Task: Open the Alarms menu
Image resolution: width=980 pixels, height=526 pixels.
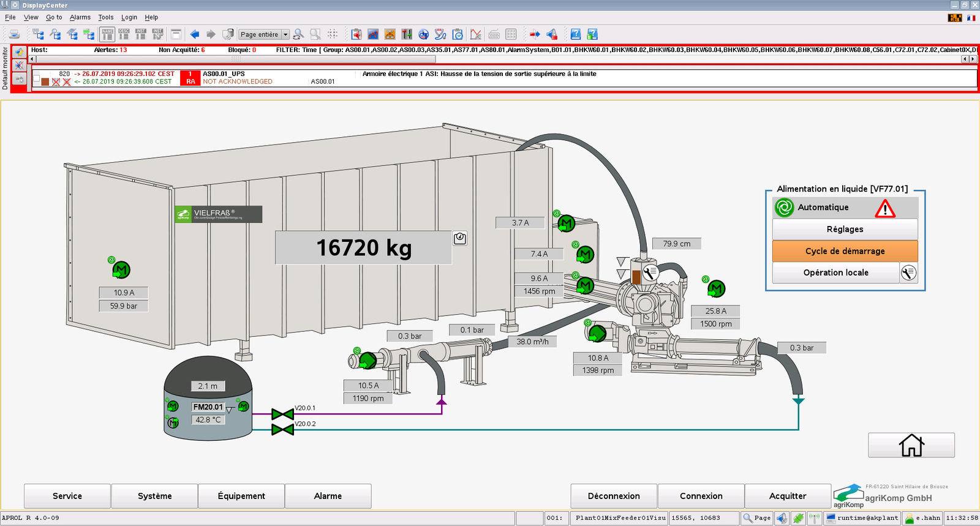Action: click(x=80, y=17)
